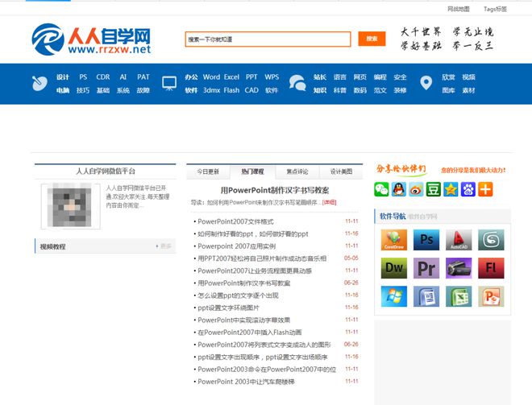The image size is (532, 405).
Task: Open the Windows logo icon
Action: [394, 296]
